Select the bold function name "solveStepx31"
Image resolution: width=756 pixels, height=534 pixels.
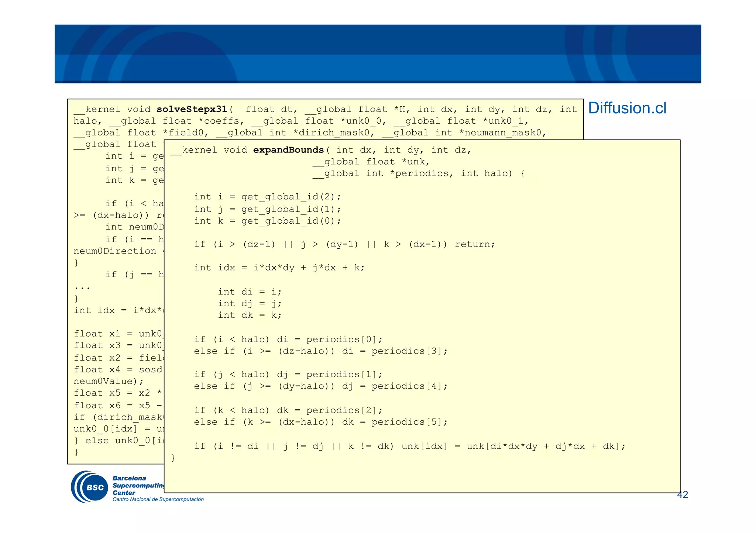coord(192,109)
